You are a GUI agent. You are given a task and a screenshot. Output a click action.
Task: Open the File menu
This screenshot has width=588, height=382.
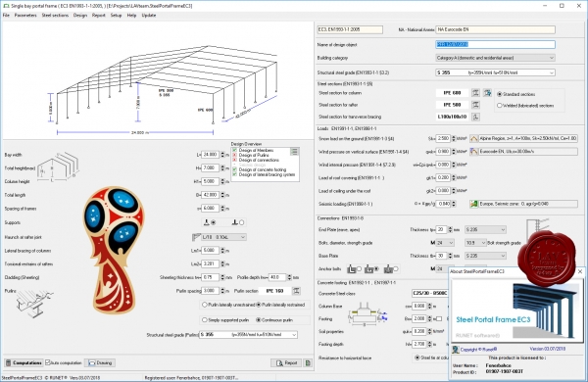6,16
